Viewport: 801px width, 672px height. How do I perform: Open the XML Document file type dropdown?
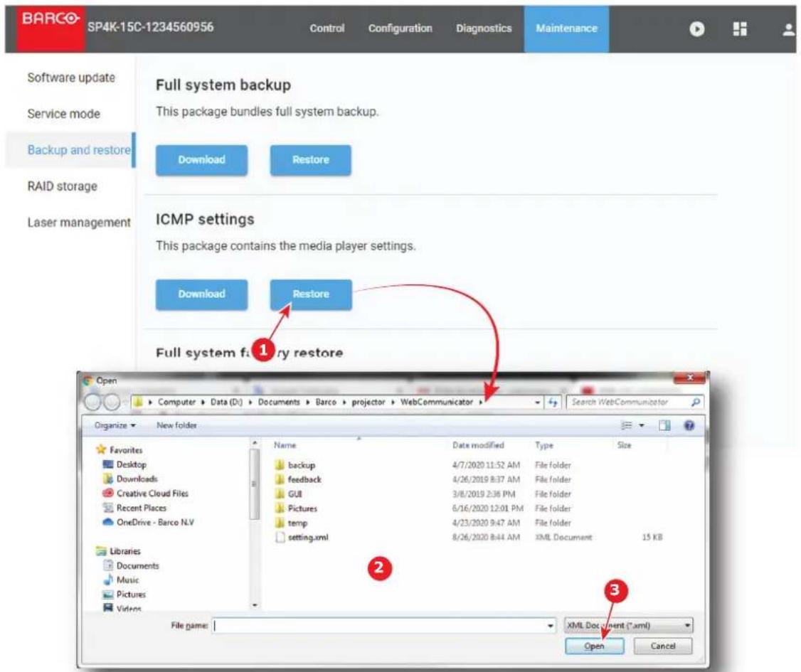(x=628, y=626)
